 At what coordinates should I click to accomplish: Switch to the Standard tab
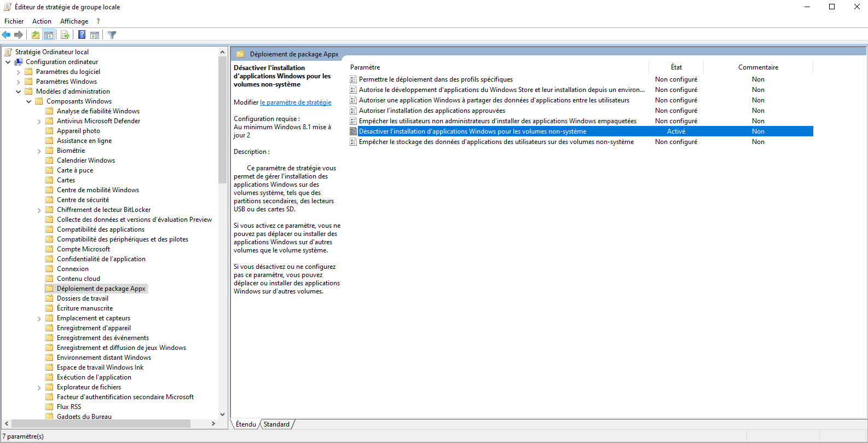pyautogui.click(x=277, y=424)
